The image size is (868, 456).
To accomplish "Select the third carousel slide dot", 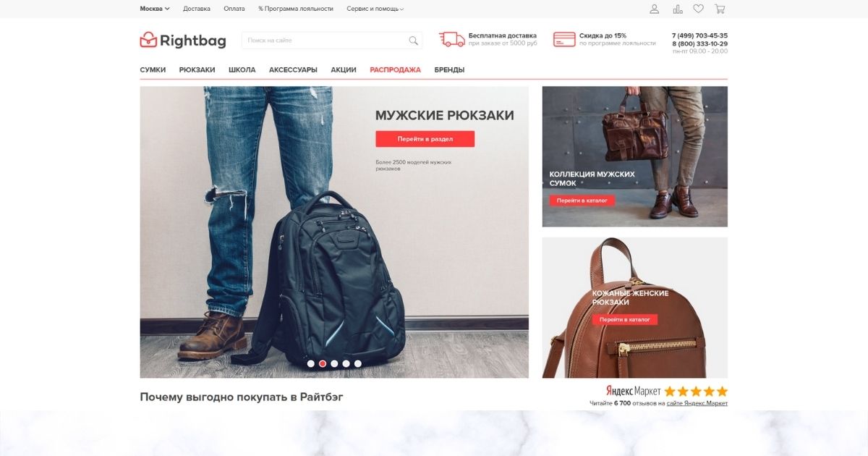I will point(334,363).
